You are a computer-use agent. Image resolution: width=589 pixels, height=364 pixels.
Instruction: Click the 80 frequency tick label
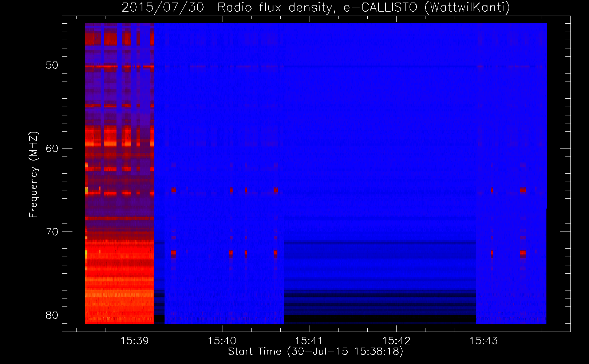coord(52,315)
